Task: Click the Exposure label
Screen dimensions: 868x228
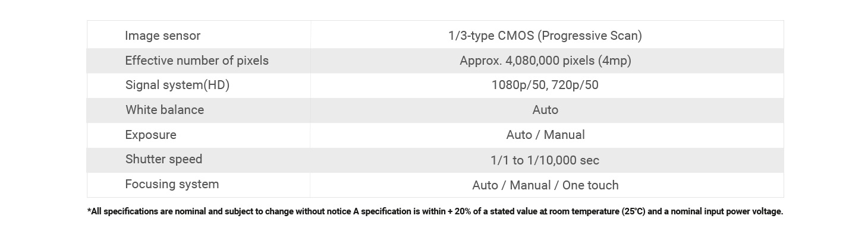Action: (150, 135)
